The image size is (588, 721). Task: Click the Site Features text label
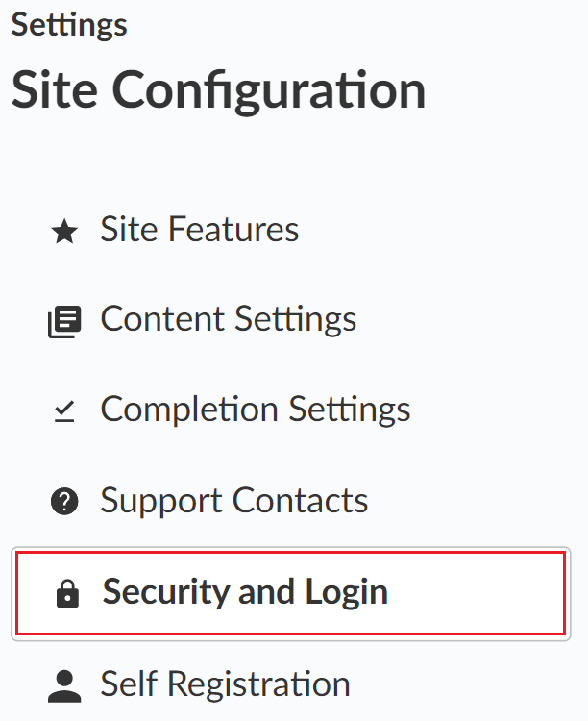200,231
